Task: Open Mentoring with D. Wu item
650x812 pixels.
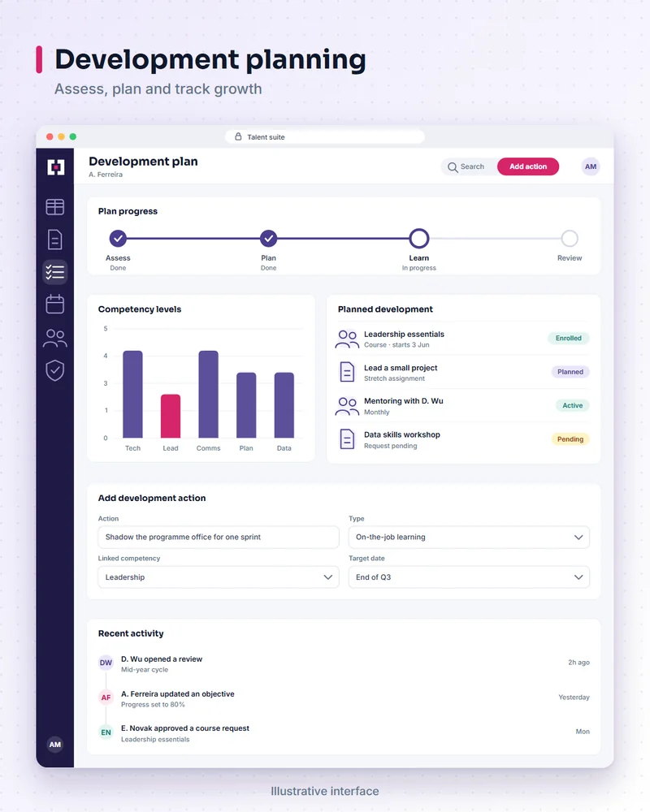Action: pyautogui.click(x=403, y=401)
